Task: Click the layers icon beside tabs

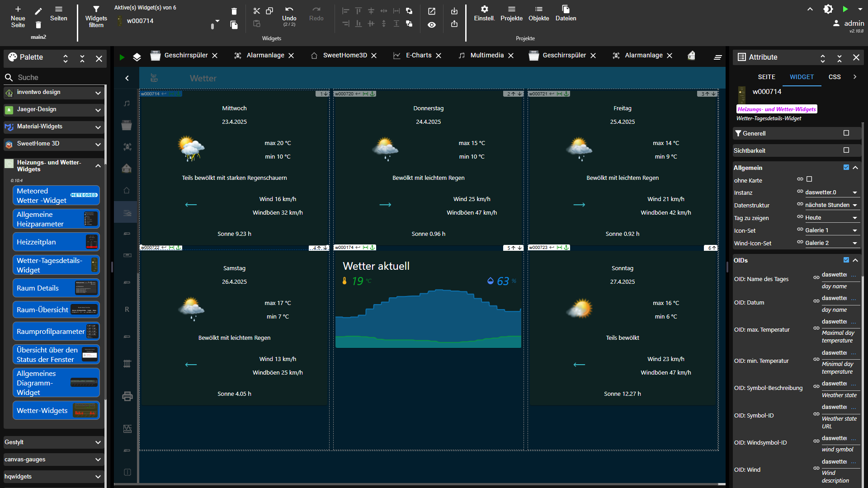Action: 137,57
